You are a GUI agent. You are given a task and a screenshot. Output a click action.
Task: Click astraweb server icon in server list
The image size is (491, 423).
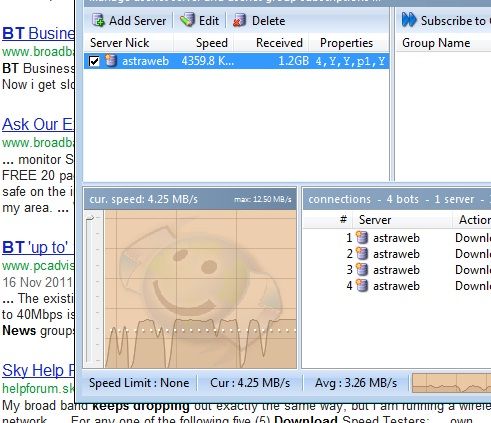(x=111, y=61)
